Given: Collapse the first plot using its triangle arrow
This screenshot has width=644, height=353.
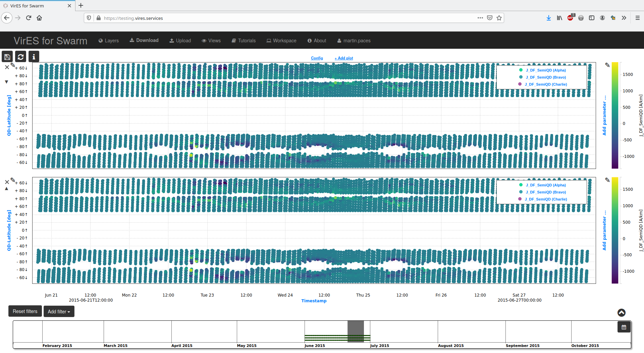Looking at the screenshot, I should (6, 82).
